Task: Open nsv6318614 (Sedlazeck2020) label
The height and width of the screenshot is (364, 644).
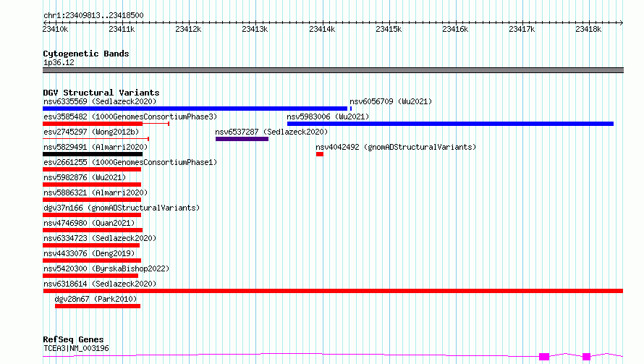Action: click(x=100, y=284)
